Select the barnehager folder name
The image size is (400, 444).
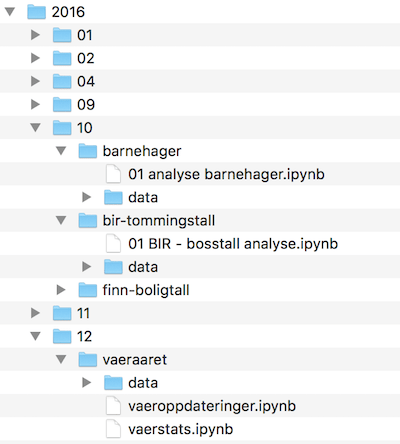(x=142, y=151)
